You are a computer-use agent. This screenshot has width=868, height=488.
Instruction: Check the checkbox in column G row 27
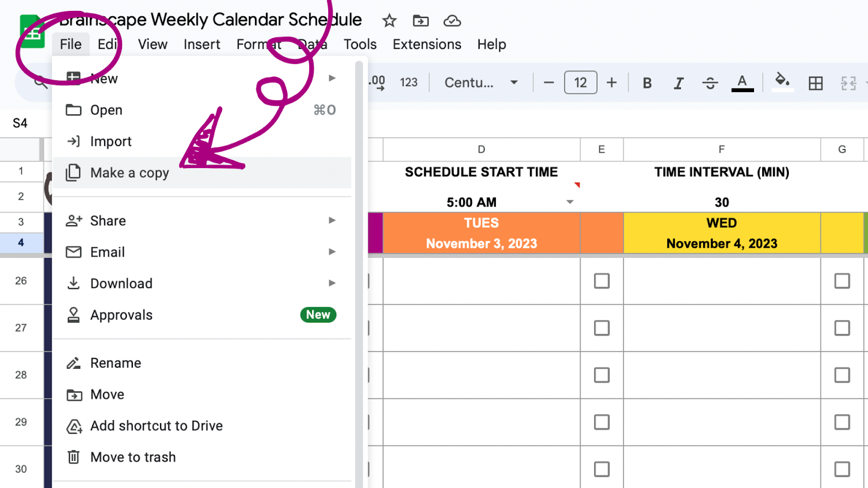click(x=841, y=328)
